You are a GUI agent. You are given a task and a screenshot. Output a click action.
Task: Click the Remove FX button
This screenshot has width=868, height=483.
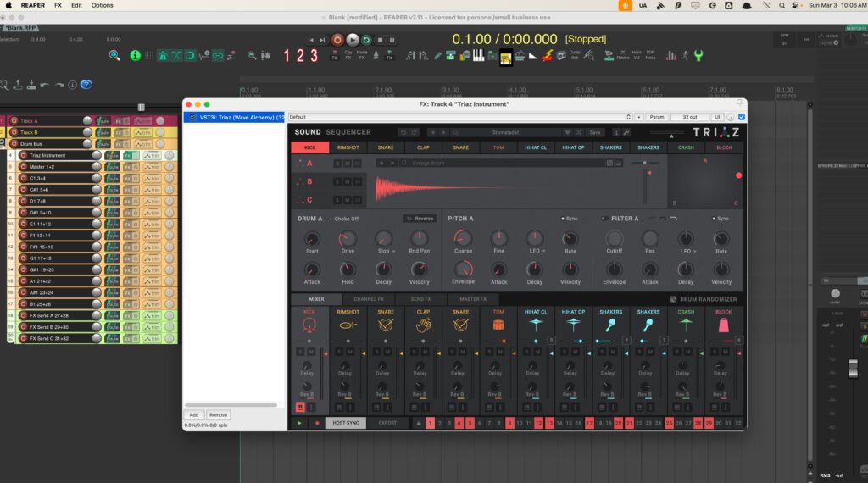pyautogui.click(x=218, y=415)
